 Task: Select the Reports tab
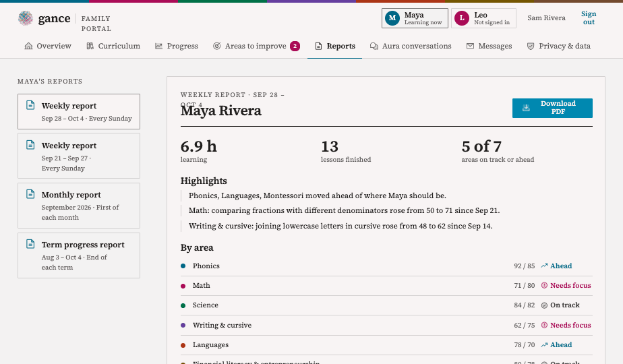(334, 46)
